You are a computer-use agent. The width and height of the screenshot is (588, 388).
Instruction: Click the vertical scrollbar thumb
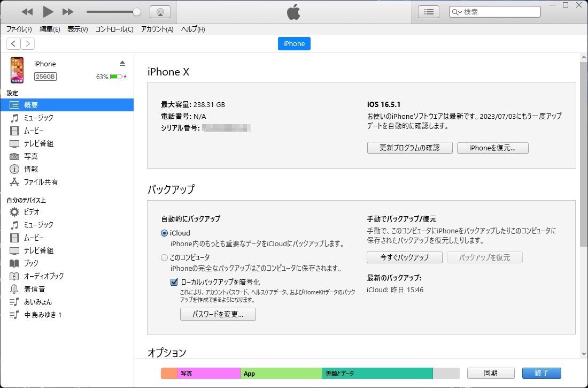coord(584,154)
